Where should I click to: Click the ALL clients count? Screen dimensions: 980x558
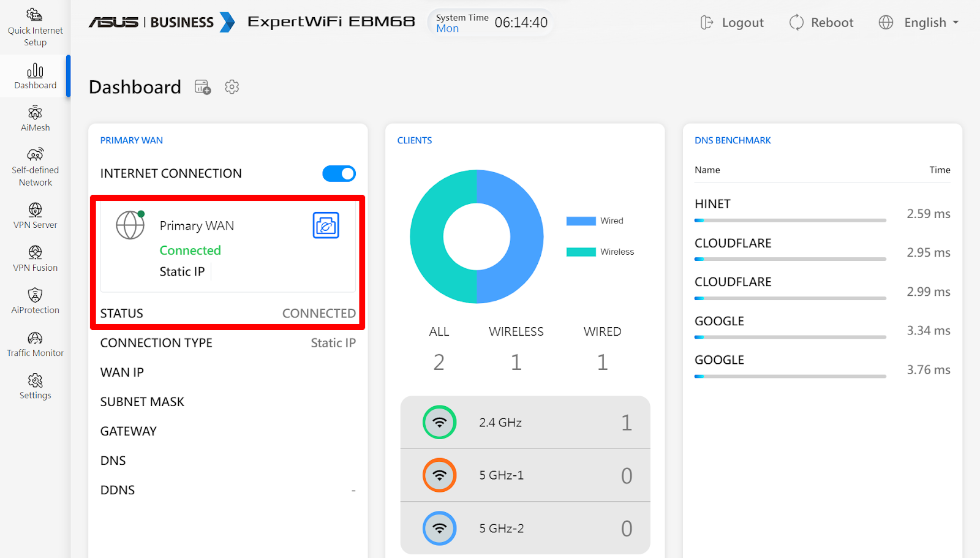[439, 363]
